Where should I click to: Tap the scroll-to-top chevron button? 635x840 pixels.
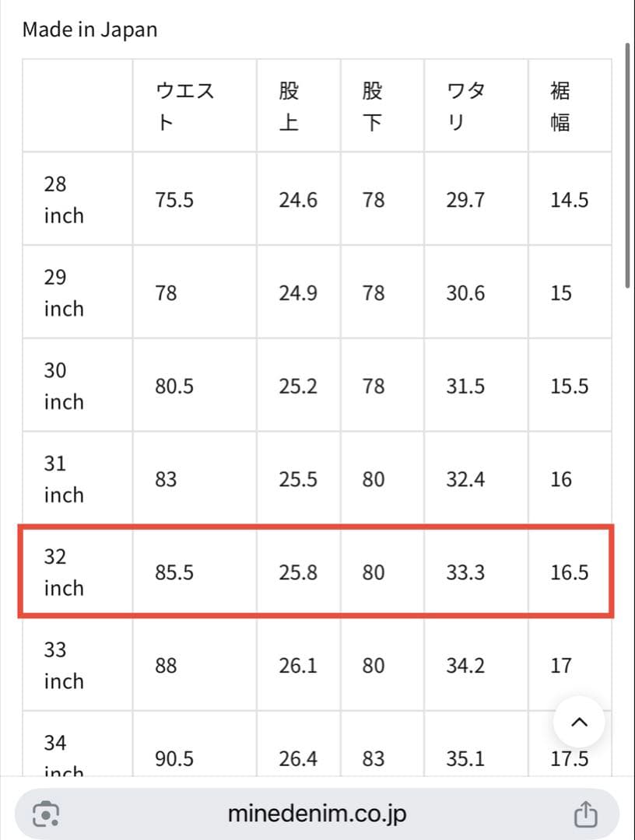pos(579,723)
